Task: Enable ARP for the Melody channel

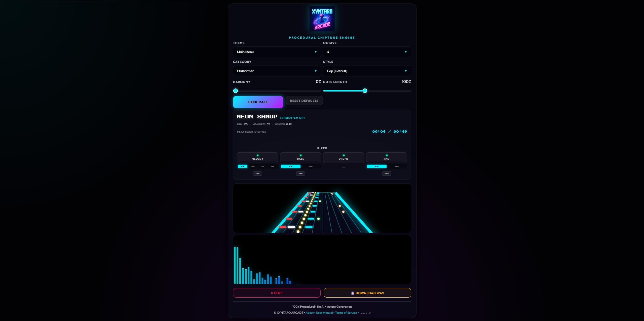Action: coord(257,173)
